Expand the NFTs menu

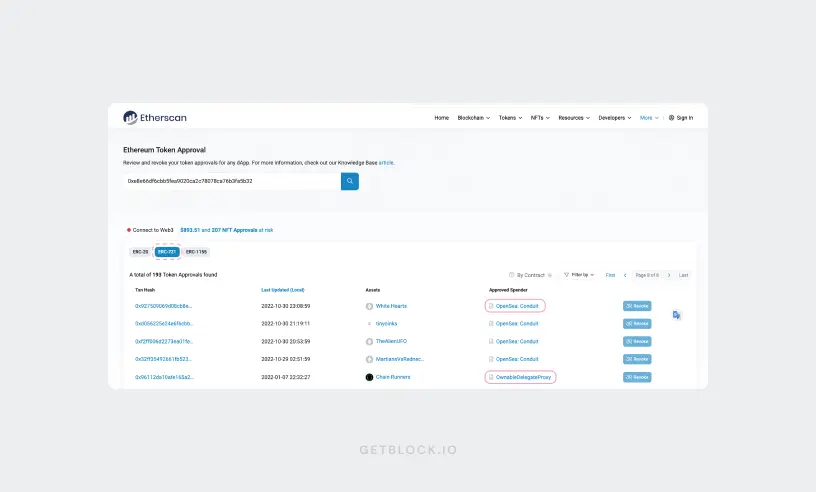pos(540,118)
